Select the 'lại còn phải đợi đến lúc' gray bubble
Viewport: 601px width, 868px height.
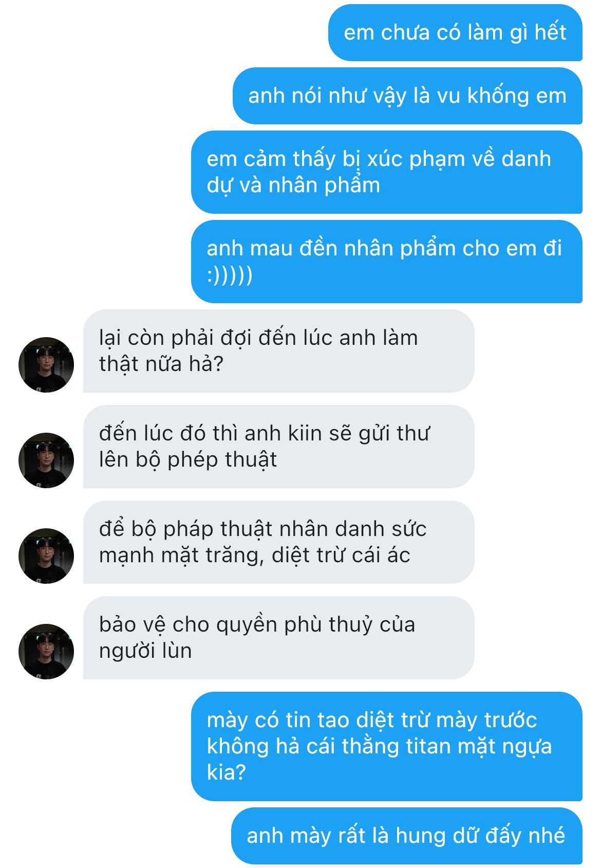click(x=278, y=350)
